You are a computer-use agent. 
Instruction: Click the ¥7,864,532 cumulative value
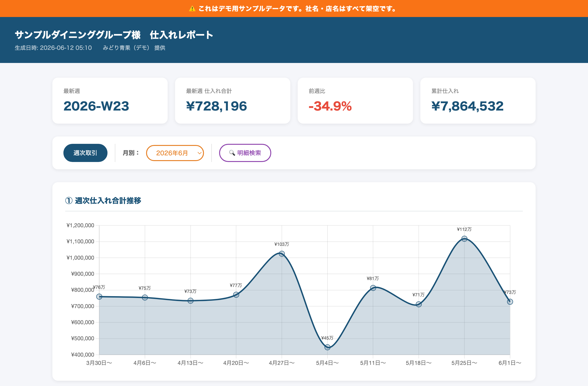pyautogui.click(x=467, y=106)
